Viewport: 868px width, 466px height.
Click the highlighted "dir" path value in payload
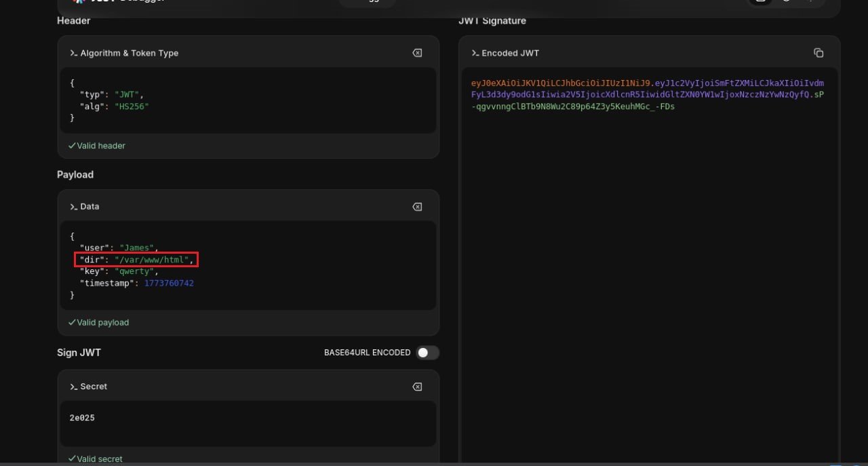tap(154, 260)
